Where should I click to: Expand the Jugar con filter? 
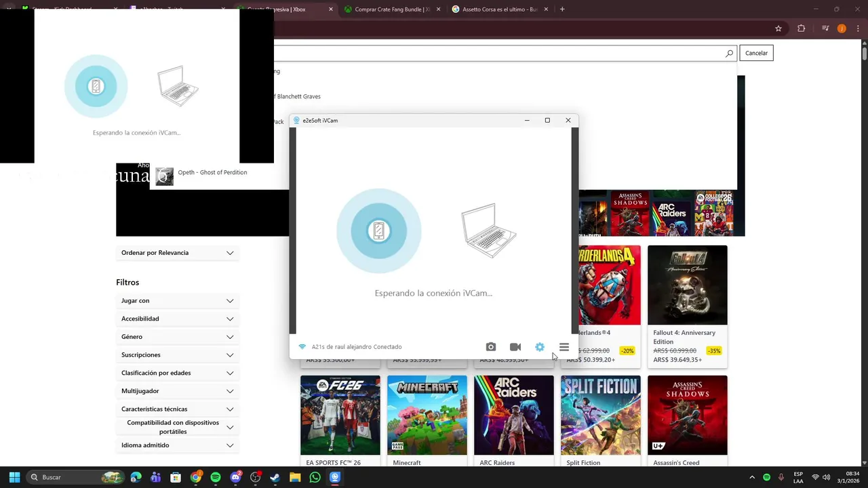pyautogui.click(x=177, y=300)
